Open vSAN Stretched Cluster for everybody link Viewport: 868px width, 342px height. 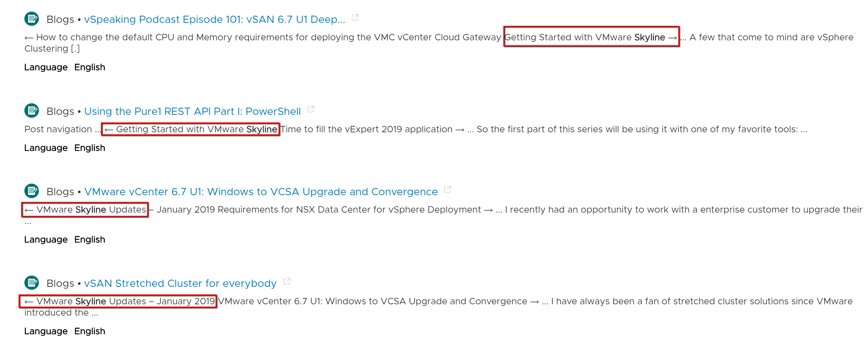tap(180, 284)
